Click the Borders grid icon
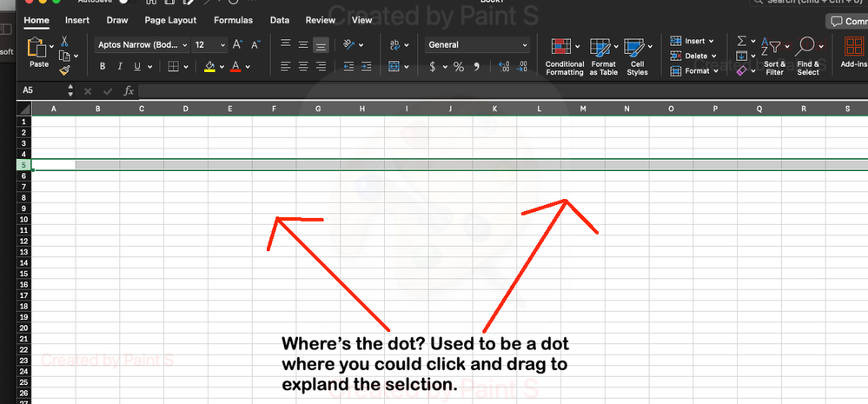Screen dimensions: 868x404 [x=173, y=66]
